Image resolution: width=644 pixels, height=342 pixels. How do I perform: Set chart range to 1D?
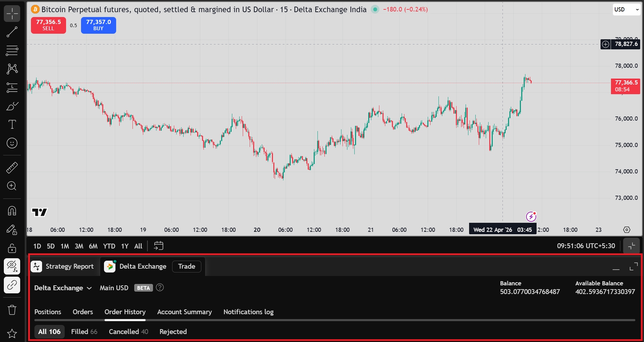(x=37, y=246)
